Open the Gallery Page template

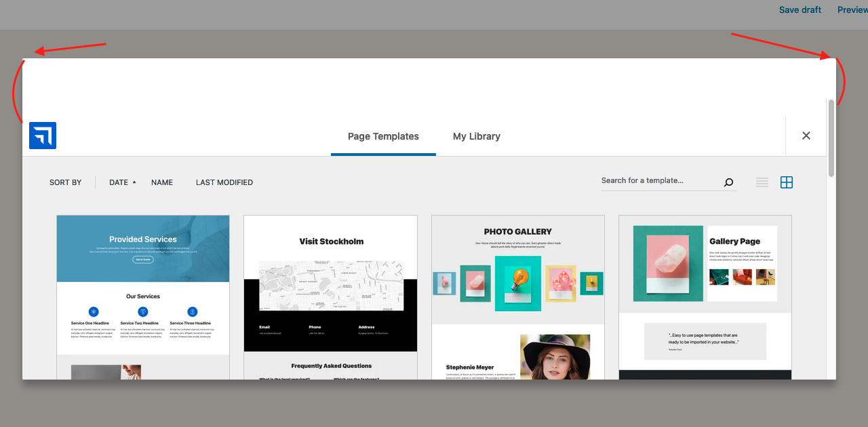tap(705, 291)
